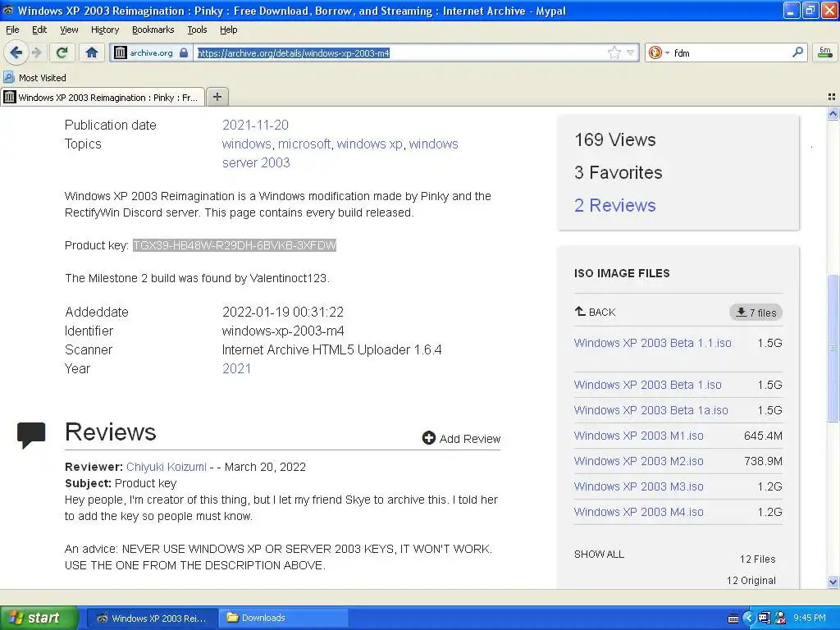Click the vertical scrollbar thumb
The width and height of the screenshot is (840, 630).
click(833, 348)
